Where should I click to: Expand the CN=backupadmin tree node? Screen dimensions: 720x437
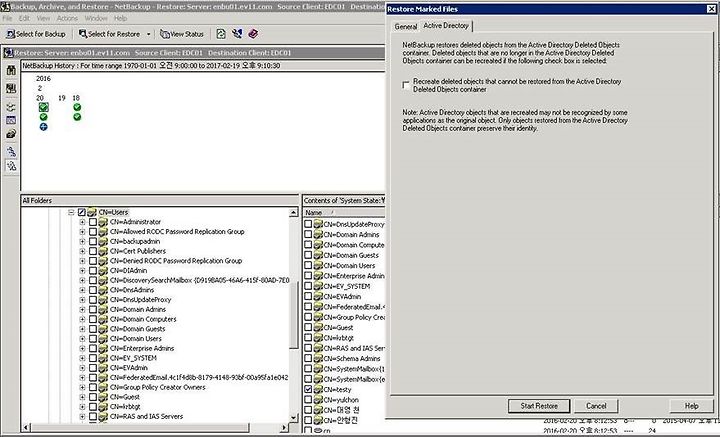(x=82, y=241)
